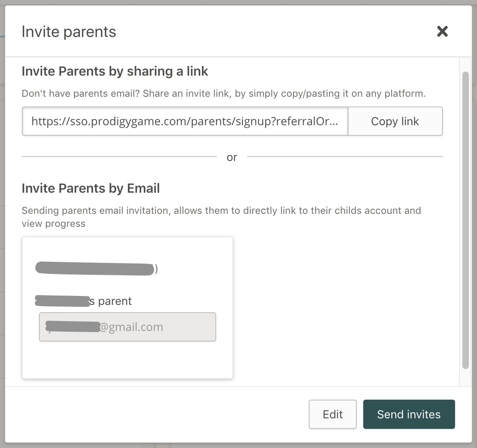Click the sso.prodigygame.com signup URL
The height and width of the screenshot is (448, 477).
coord(185,121)
